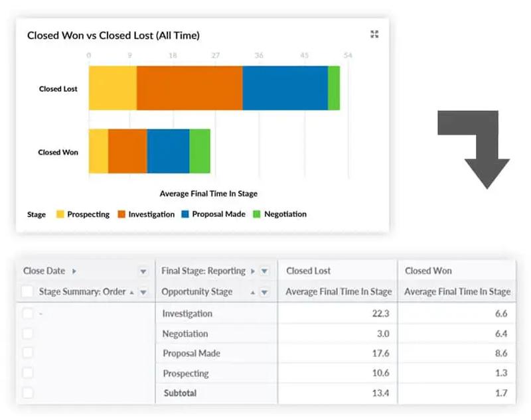This screenshot has height=420, width=531.
Task: Sort by Stage Summary: Order arrow icon
Action: 131,292
